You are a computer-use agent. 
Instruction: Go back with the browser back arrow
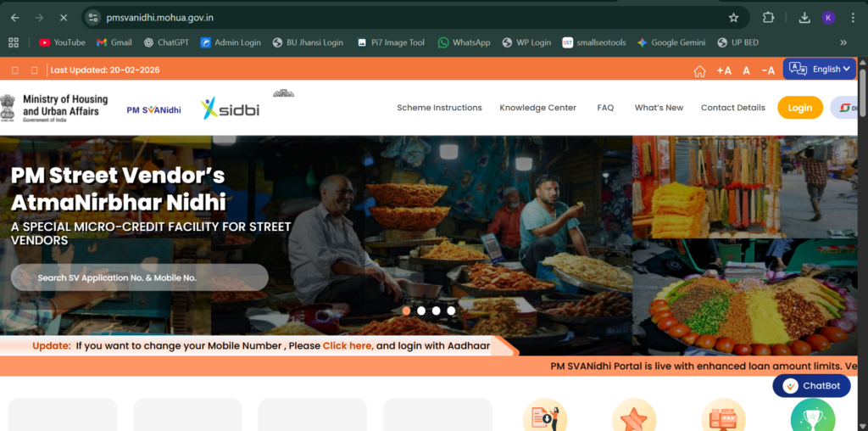15,18
